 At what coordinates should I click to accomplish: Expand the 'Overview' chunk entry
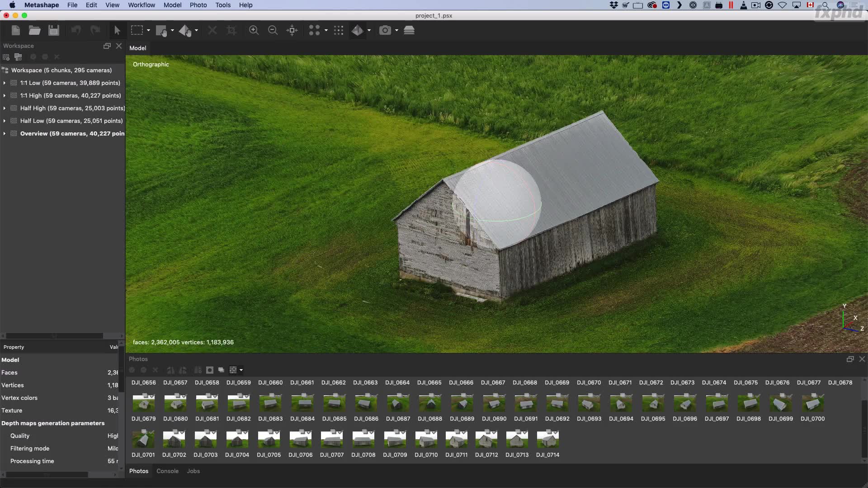[x=5, y=133]
